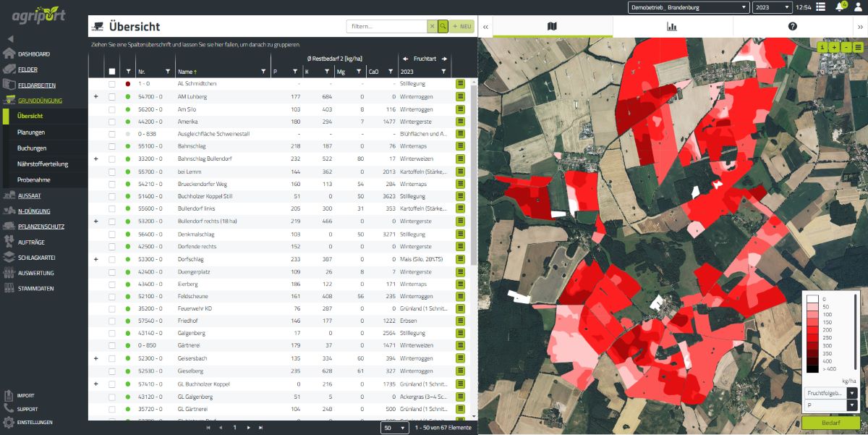Expand the AM Luhberg row with plus

coord(95,96)
